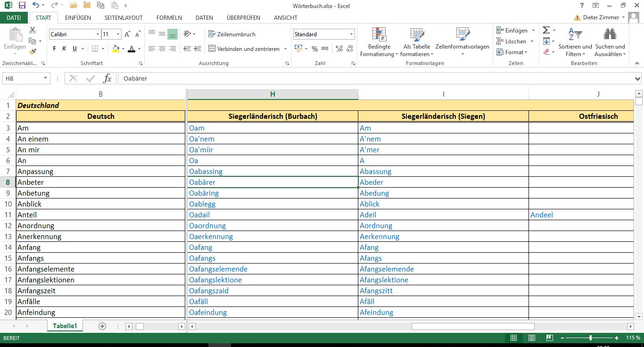
Task: Expand Verbinden und zentrieren dropdown arrow
Action: tap(284, 49)
